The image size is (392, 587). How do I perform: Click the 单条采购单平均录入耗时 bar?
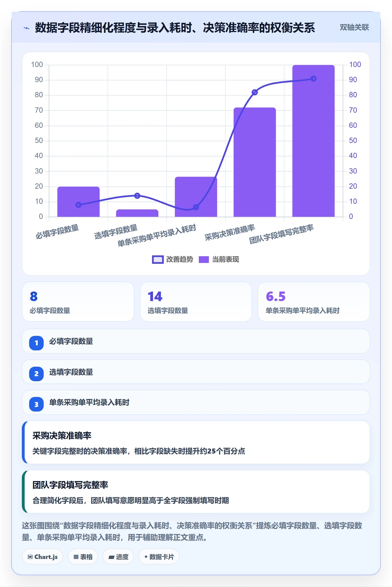point(196,197)
